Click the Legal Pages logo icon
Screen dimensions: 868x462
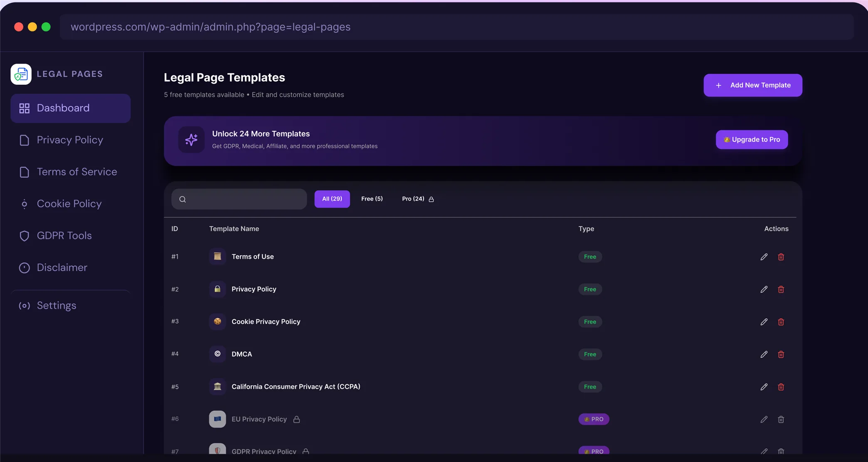(x=21, y=74)
